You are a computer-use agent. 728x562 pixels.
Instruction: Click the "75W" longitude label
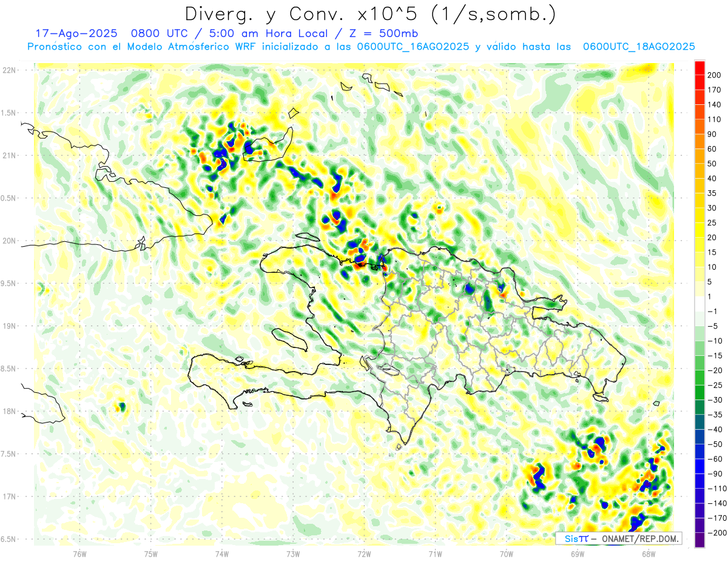151,553
